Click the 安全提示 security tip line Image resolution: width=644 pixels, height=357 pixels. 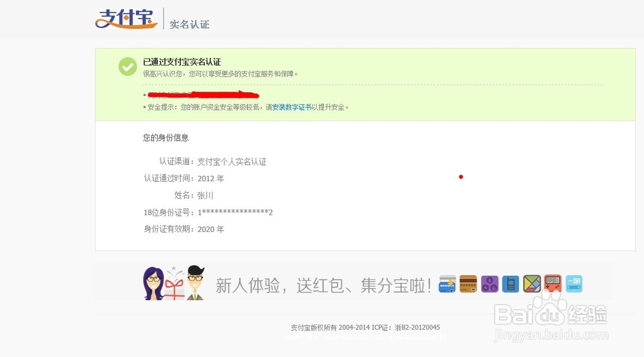[x=246, y=107]
